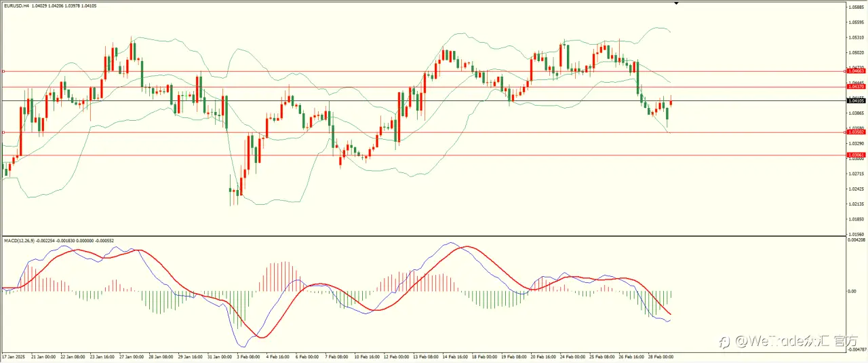The image size is (868, 363).
Task: Click the EURUSD,H4 chart title text
Action: pos(16,6)
